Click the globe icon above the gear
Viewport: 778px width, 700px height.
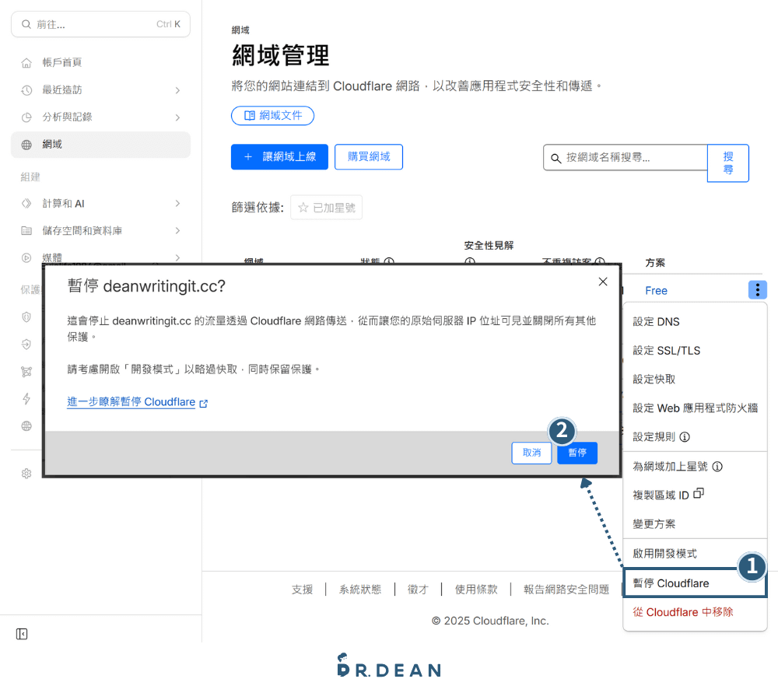click(x=26, y=425)
